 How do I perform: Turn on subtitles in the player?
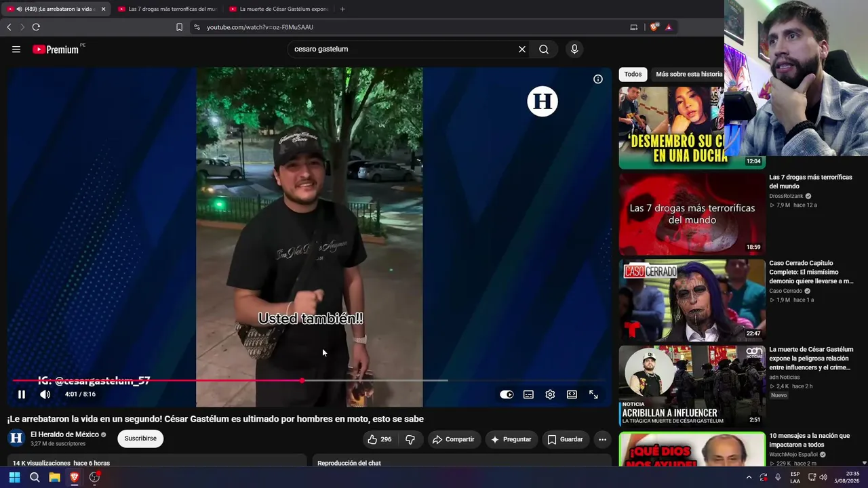528,394
